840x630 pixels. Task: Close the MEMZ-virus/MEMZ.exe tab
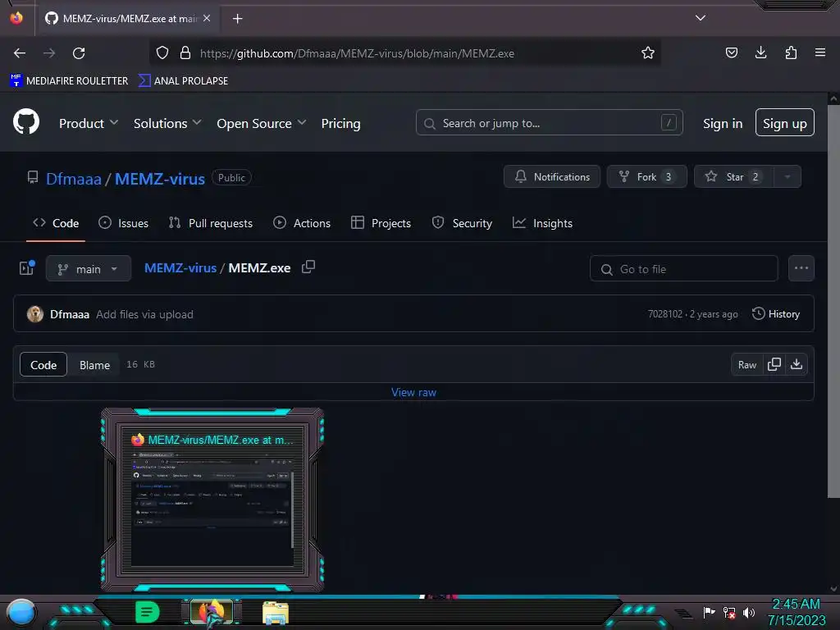(x=207, y=18)
